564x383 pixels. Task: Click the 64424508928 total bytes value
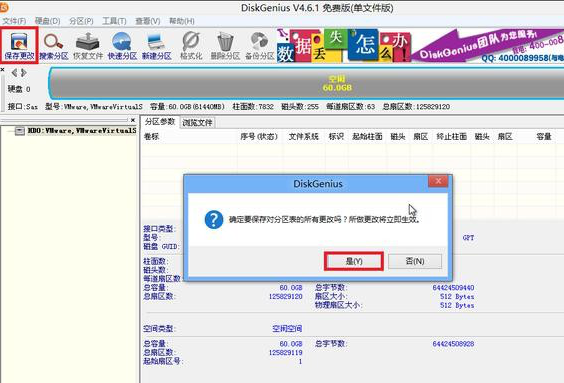453,344
